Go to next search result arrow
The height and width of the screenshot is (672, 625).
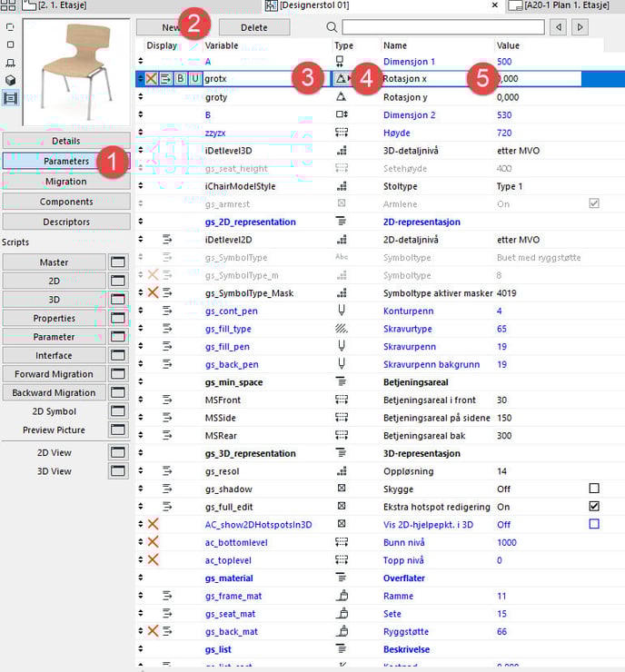pyautogui.click(x=580, y=27)
